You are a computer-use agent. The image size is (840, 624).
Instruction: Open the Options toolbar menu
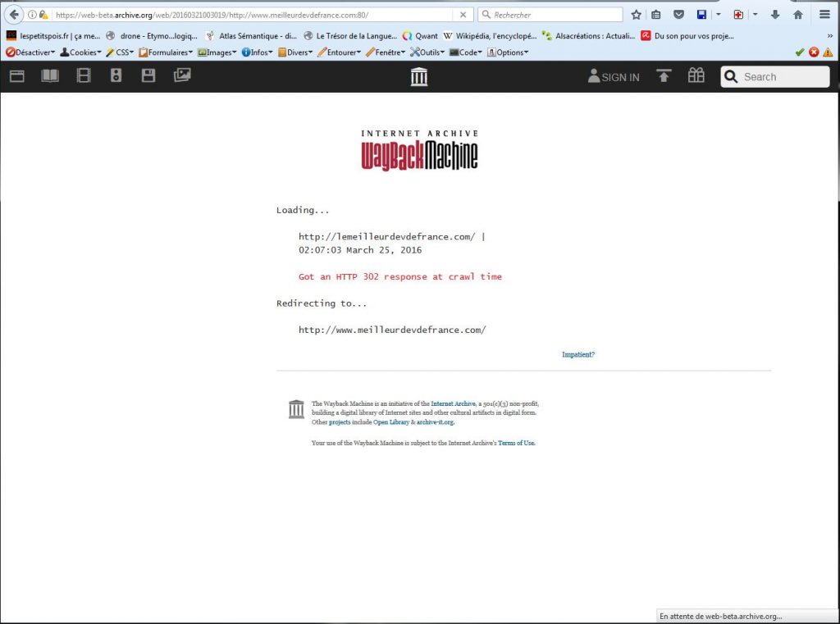[x=507, y=52]
